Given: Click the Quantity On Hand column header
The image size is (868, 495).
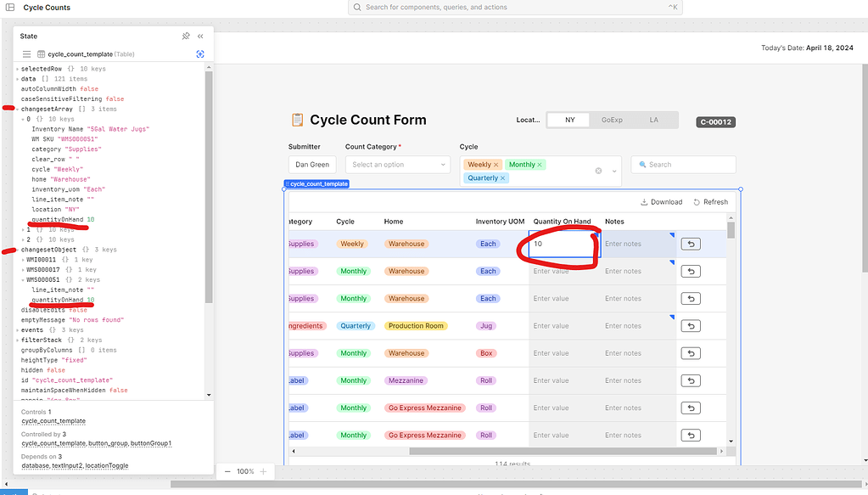Looking at the screenshot, I should coord(562,222).
